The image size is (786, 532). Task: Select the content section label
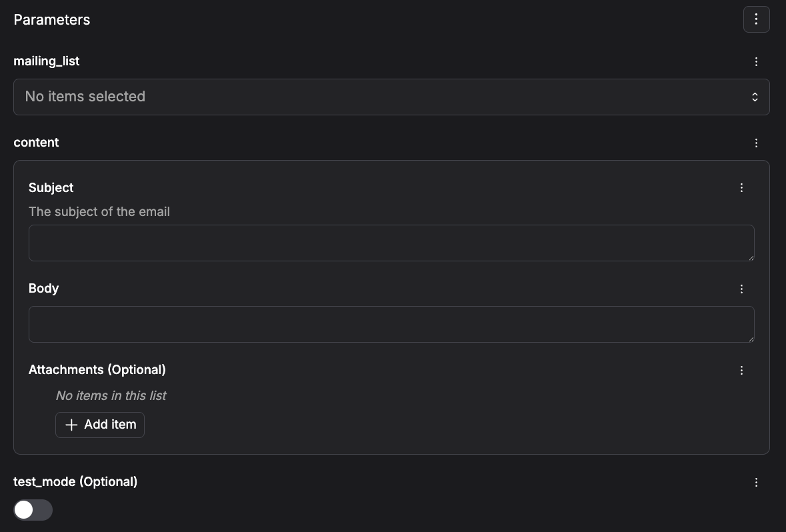coord(36,142)
